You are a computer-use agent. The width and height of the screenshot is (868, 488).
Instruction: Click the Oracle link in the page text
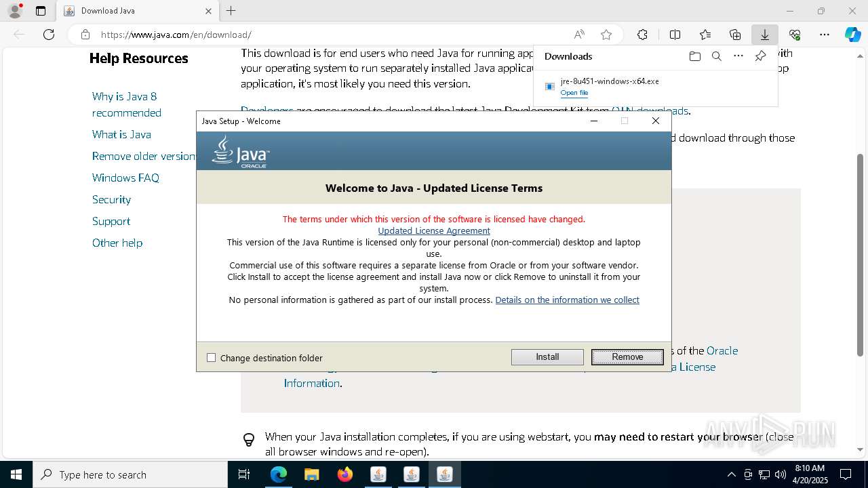(x=722, y=350)
